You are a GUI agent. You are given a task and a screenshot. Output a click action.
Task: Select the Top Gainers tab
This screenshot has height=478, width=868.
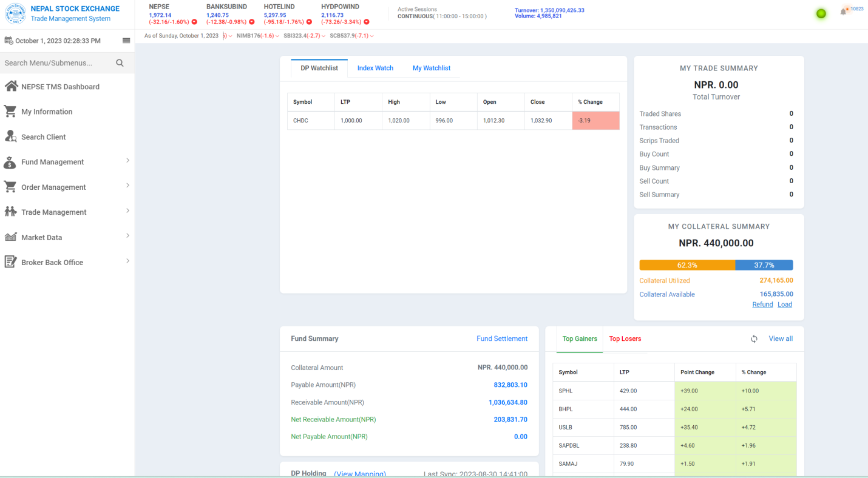[580, 338]
